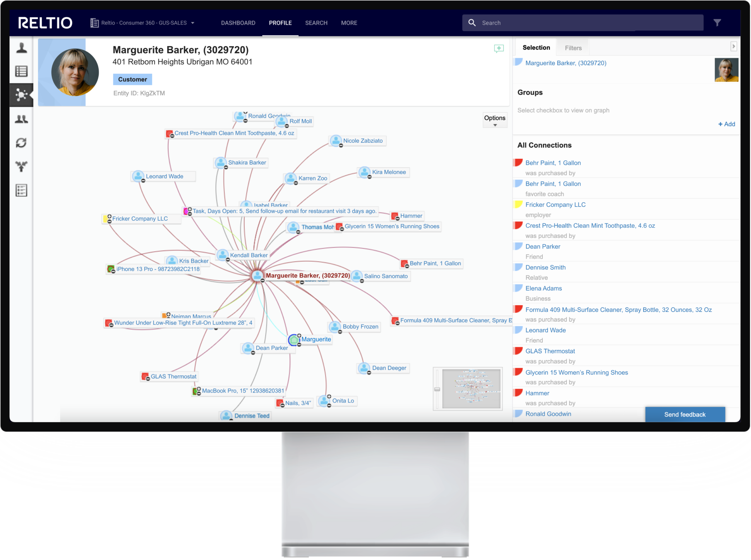751x560 pixels.
Task: Switch to the Filters tab
Action: (573, 48)
